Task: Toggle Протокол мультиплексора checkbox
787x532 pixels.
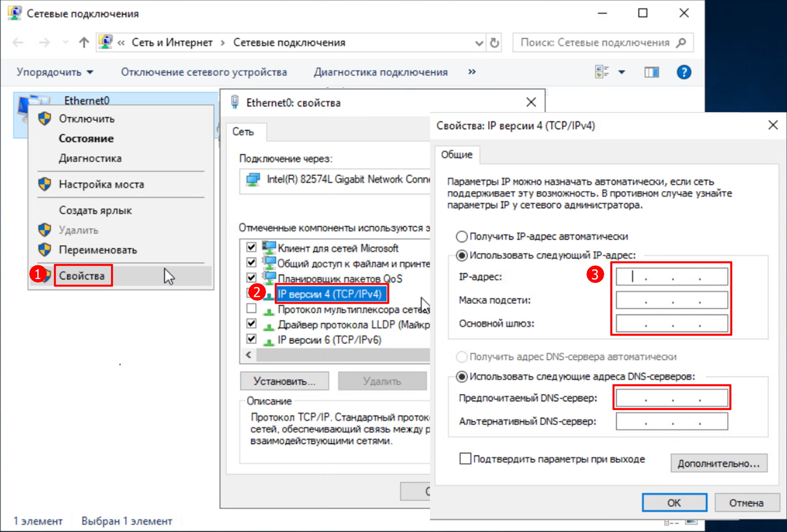Action: pyautogui.click(x=251, y=308)
